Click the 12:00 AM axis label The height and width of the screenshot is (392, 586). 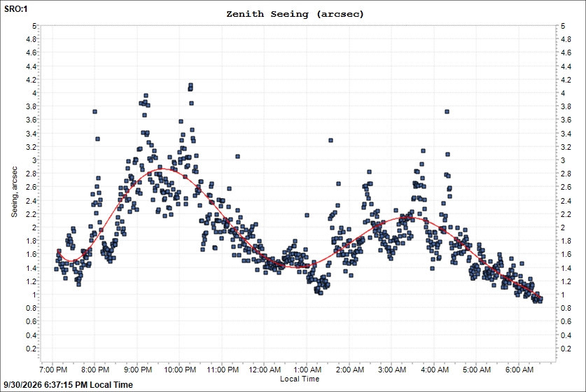click(x=265, y=370)
